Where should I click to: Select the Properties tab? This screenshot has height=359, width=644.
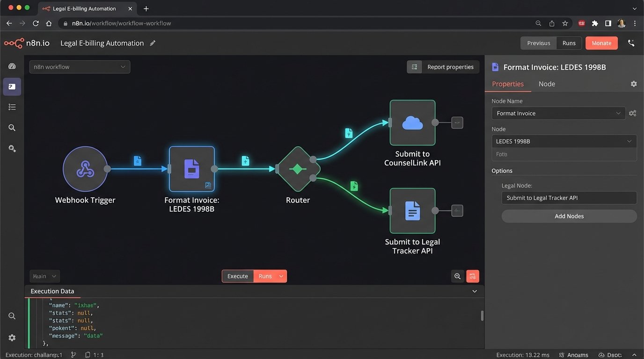pos(508,84)
